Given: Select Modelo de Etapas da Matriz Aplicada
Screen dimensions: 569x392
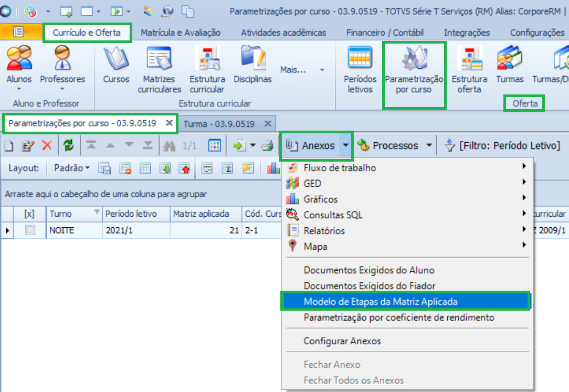Looking at the screenshot, I should (x=406, y=301).
